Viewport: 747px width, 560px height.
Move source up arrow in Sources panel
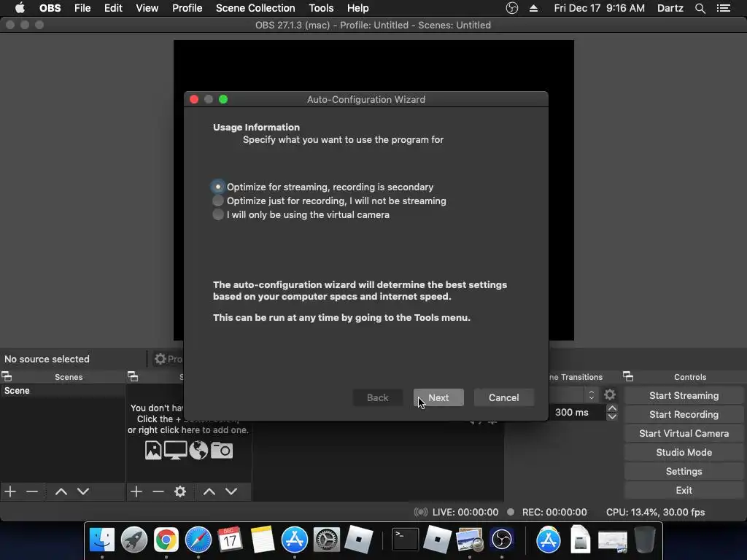[x=209, y=491]
